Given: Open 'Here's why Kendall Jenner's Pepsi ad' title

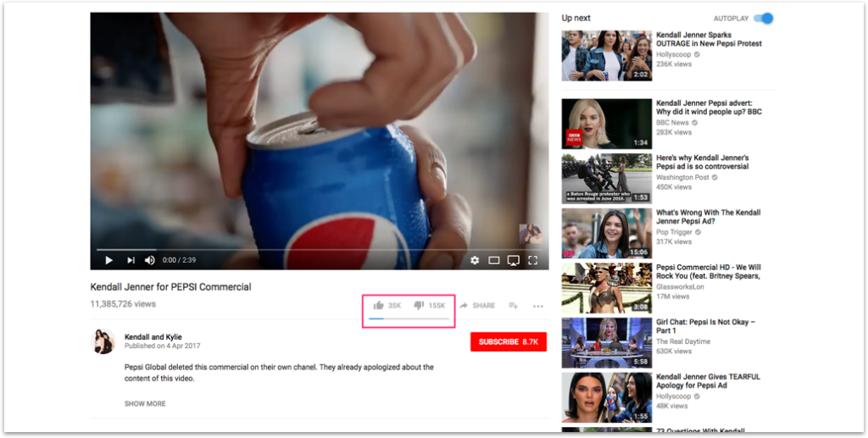Looking at the screenshot, I should coord(703,162).
